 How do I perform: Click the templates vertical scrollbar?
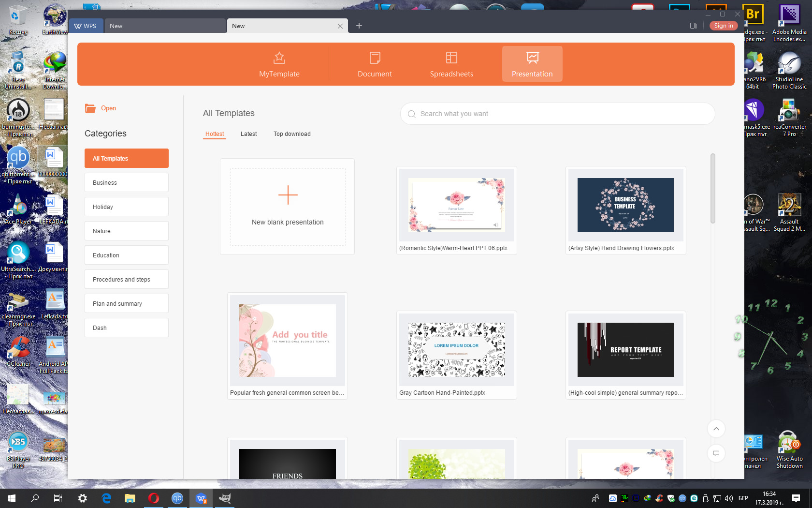coord(712,189)
